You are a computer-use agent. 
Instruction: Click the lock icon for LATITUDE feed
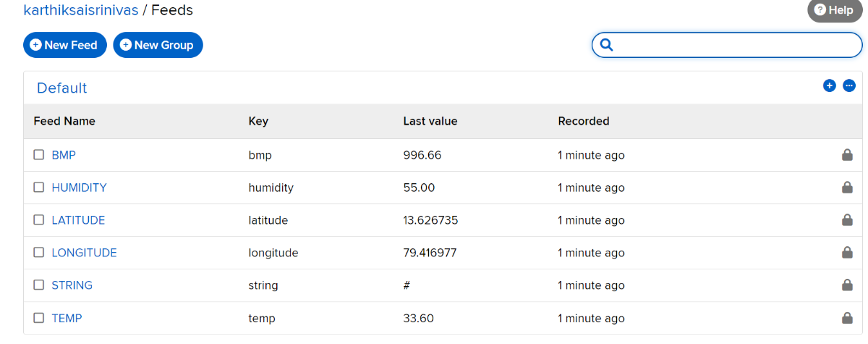[x=847, y=220]
